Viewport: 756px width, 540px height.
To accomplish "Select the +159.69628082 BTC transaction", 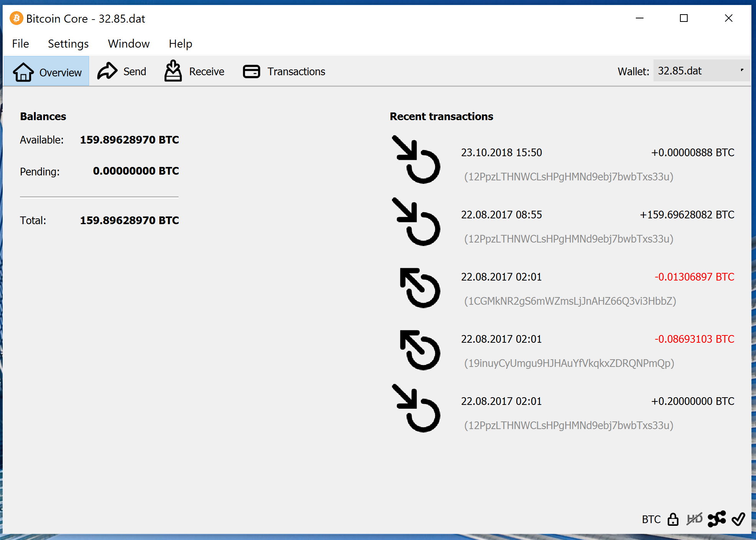I will pyautogui.click(x=687, y=215).
